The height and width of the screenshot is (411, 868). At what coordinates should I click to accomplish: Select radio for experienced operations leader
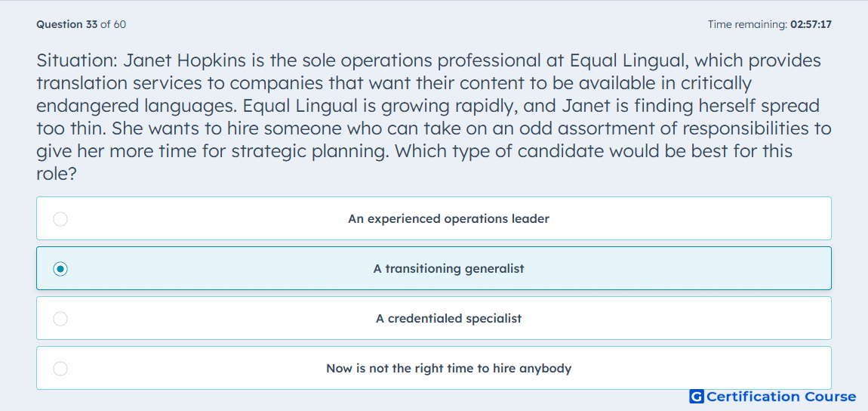pos(60,219)
